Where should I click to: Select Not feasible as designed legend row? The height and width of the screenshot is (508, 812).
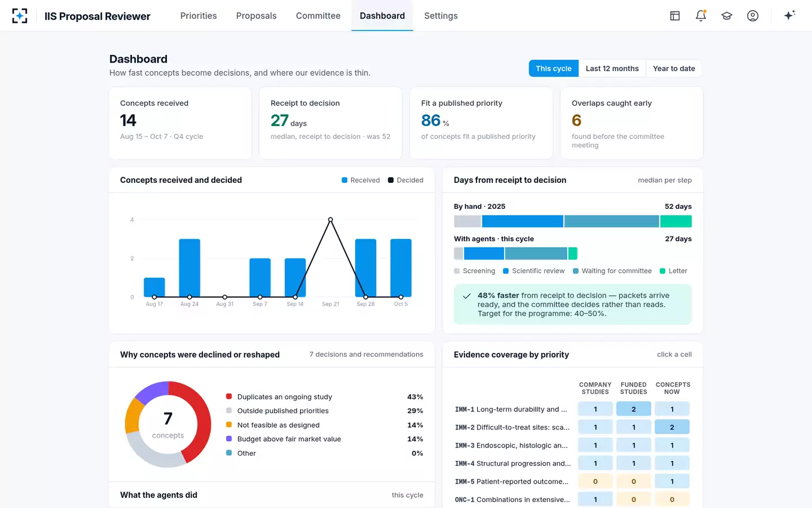click(x=325, y=425)
